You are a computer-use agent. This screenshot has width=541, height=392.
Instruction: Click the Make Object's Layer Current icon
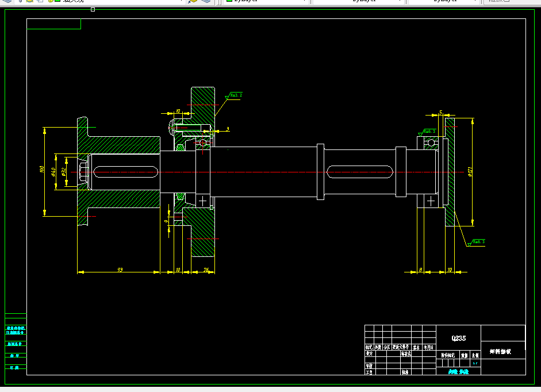pos(193,1)
